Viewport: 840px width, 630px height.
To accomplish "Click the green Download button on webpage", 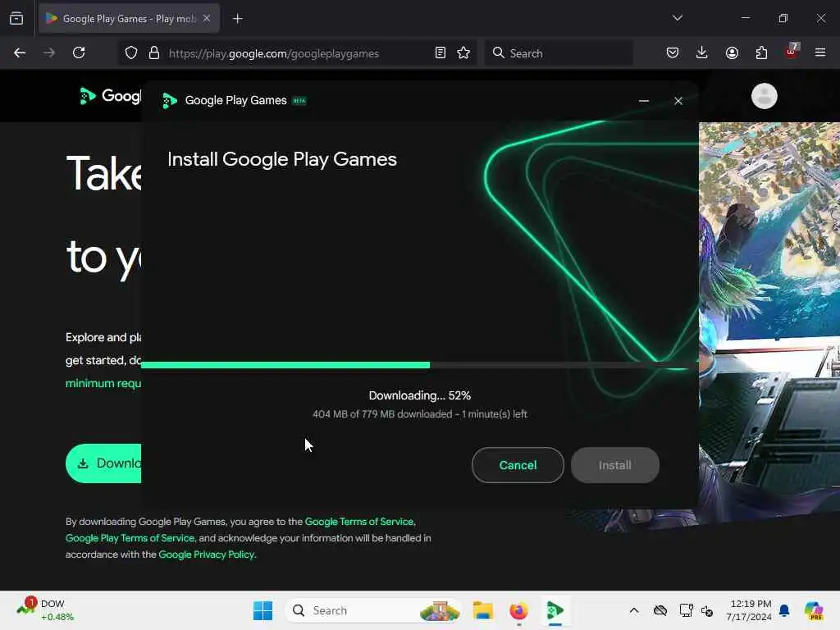I will click(103, 463).
